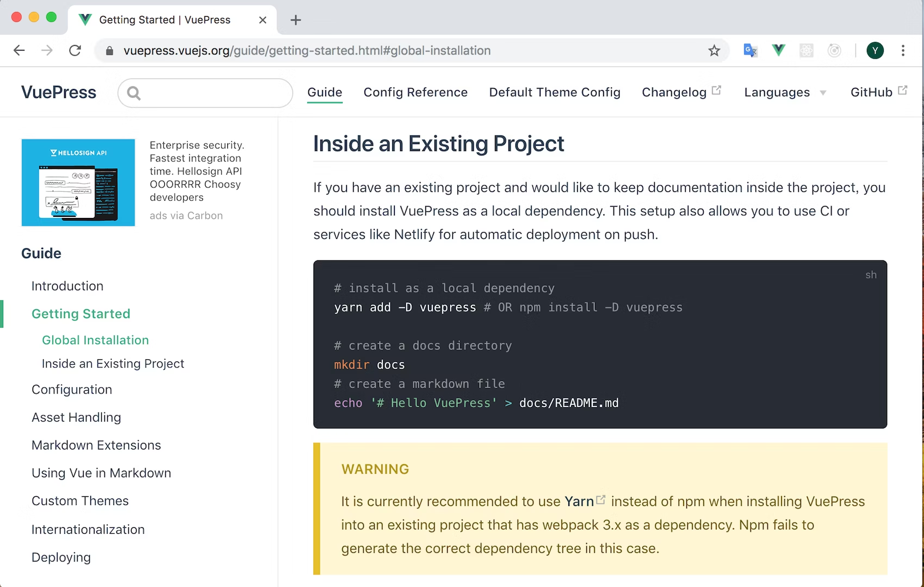Select Inside an Existing Project in sidebar
The height and width of the screenshot is (587, 924).
point(113,364)
